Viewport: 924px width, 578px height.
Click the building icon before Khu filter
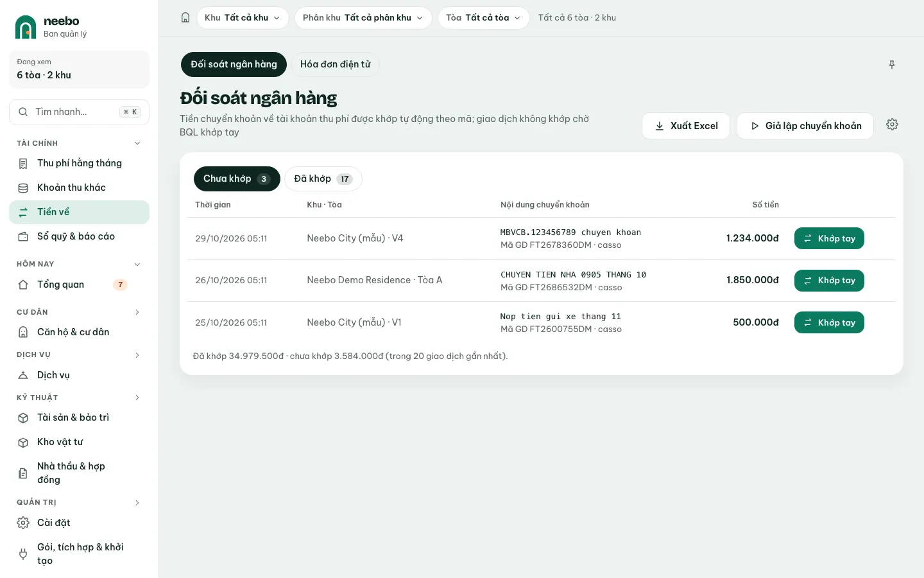pyautogui.click(x=185, y=18)
